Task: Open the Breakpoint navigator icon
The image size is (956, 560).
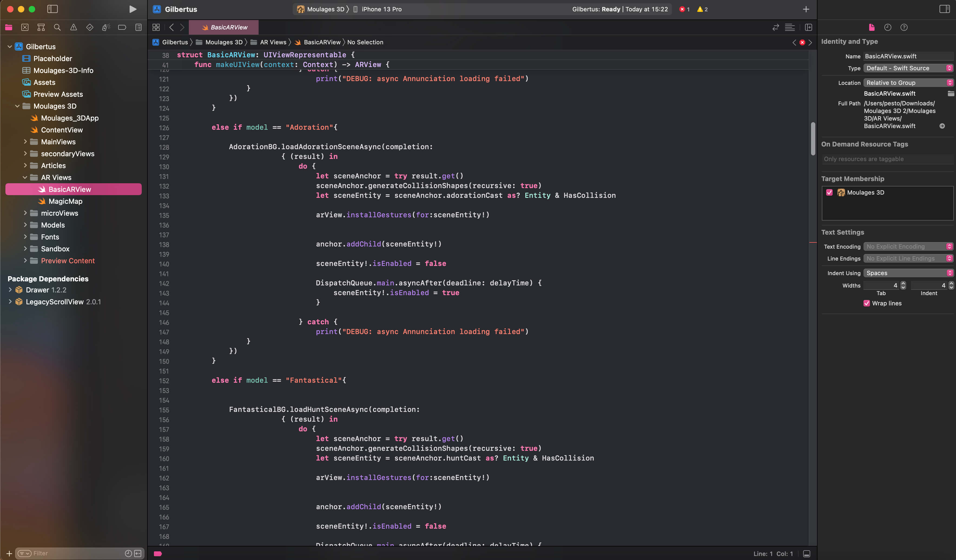Action: click(x=122, y=27)
